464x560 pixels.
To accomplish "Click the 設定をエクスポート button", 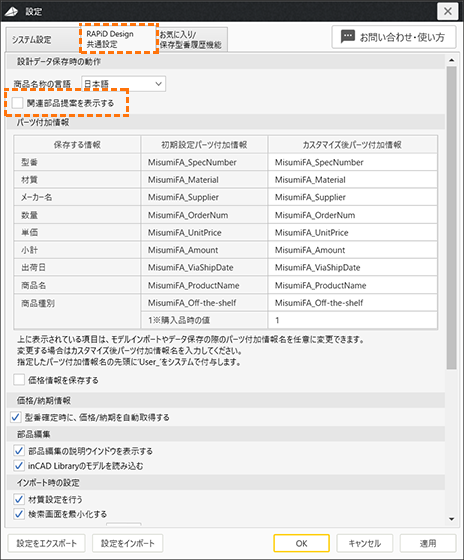I will click(x=46, y=543).
